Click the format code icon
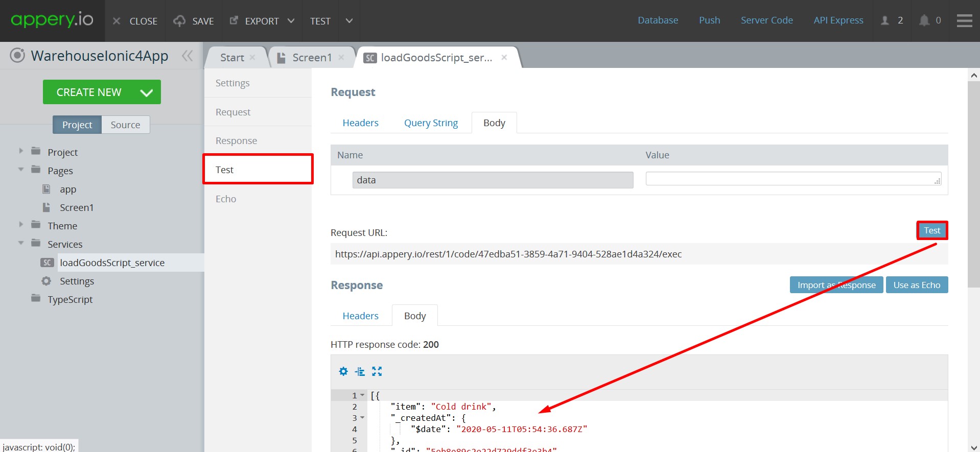This screenshot has height=452, width=980. click(x=360, y=371)
